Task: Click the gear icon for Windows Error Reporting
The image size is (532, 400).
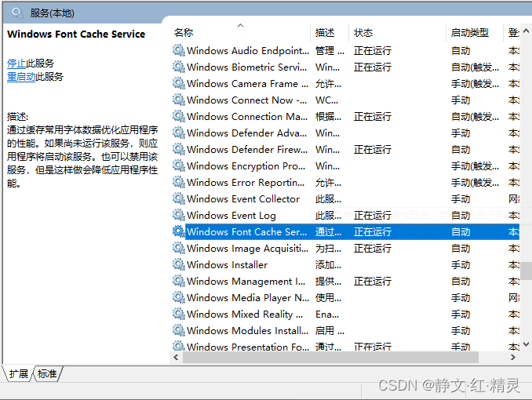Action: pos(178,182)
